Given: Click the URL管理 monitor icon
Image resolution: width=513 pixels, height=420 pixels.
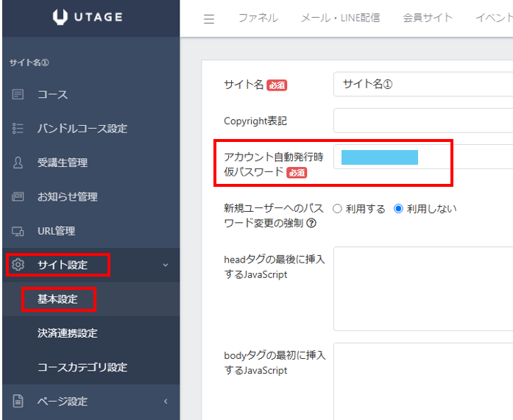Looking at the screenshot, I should pos(18,231).
